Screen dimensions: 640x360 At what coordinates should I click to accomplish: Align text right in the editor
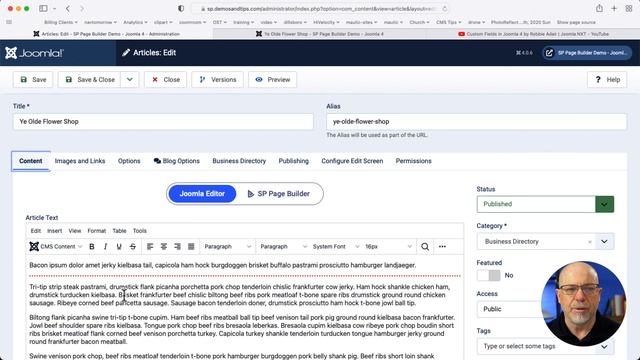pyautogui.click(x=177, y=247)
